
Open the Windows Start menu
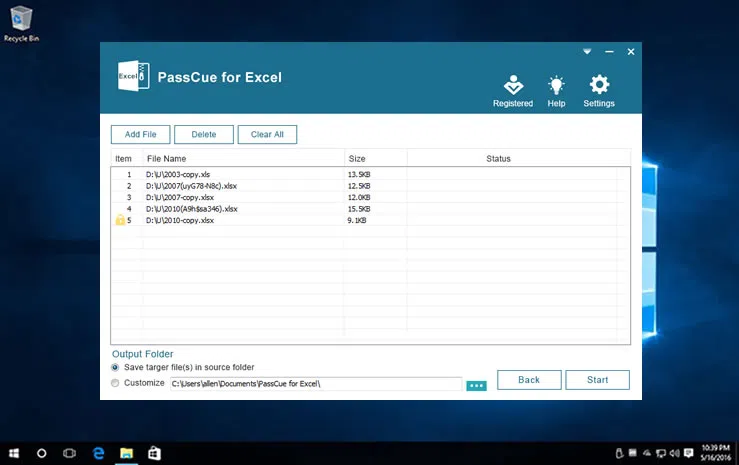pos(14,453)
